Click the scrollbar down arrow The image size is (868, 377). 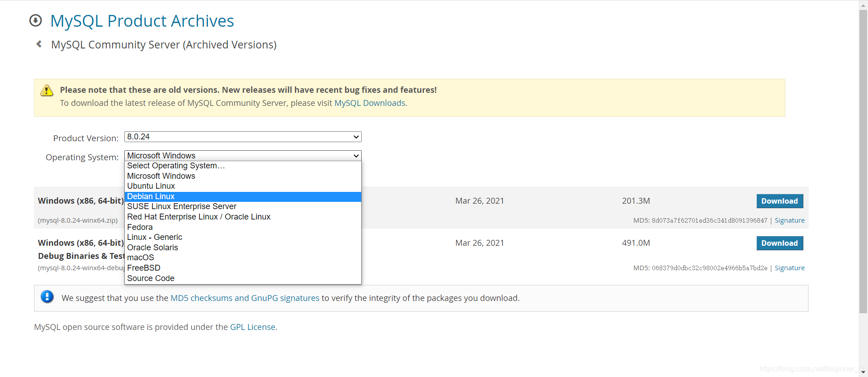pos(863,372)
